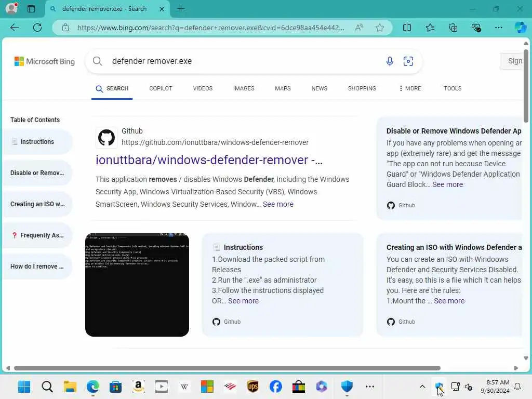Select 'Frequently As...' contents item
Screen dimensions: 532x399
(x=37, y=235)
